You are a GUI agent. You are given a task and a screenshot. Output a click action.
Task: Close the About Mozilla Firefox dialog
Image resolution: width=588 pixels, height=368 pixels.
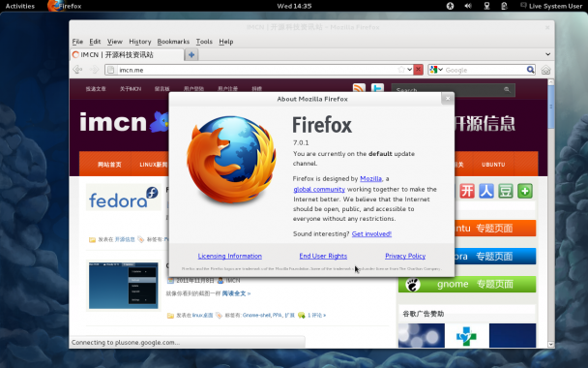[448, 99]
